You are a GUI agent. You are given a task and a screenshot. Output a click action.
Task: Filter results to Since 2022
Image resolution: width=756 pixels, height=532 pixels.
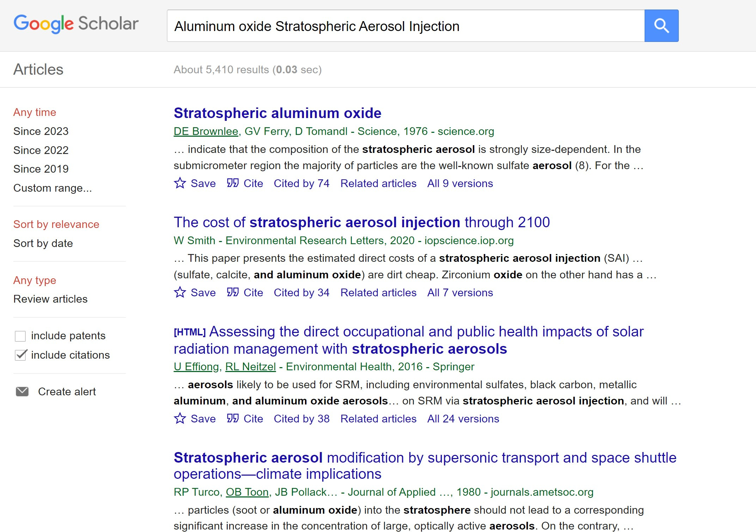[41, 150]
